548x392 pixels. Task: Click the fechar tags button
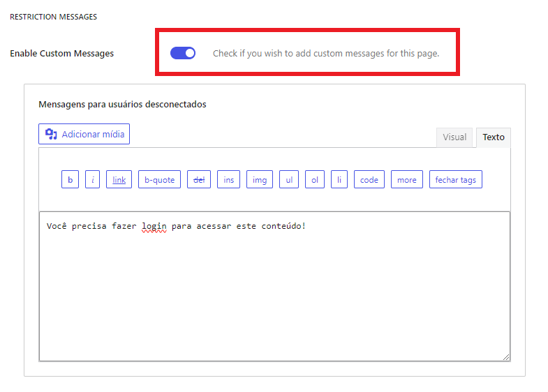click(x=456, y=179)
